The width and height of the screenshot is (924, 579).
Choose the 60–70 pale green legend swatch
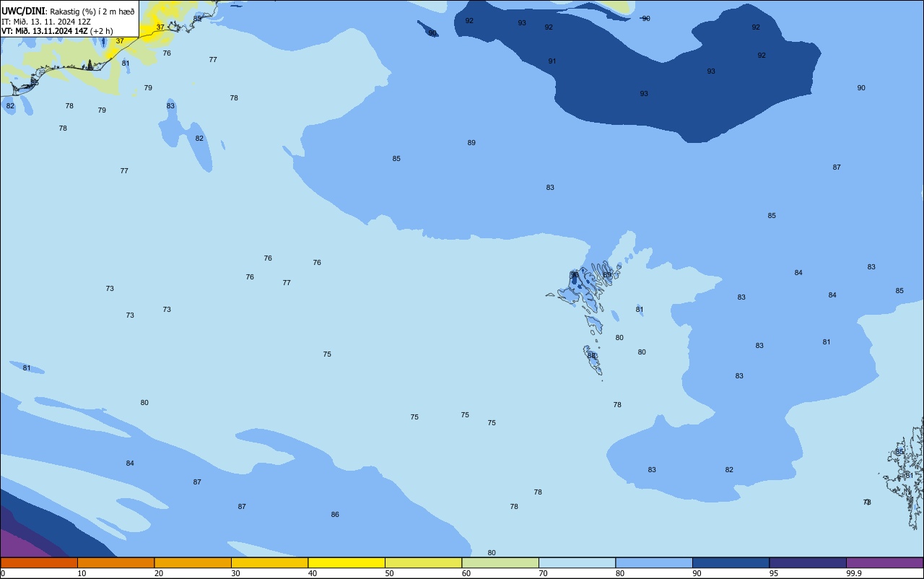[500, 562]
